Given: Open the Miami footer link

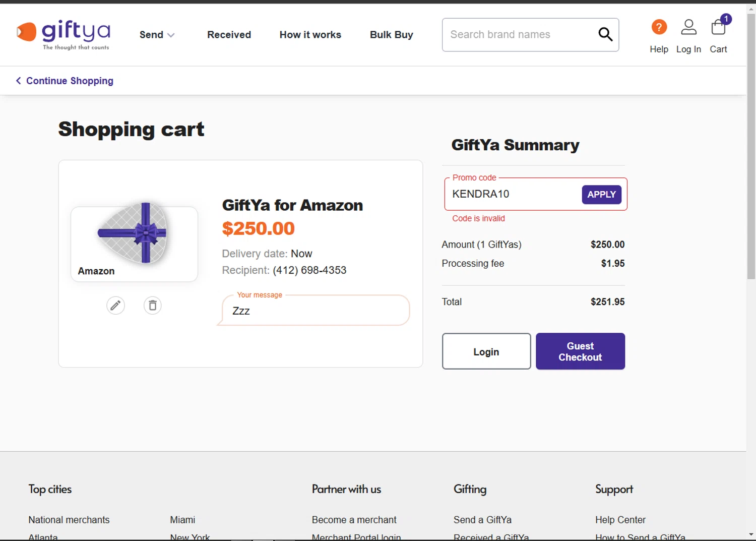Looking at the screenshot, I should pyautogui.click(x=182, y=520).
